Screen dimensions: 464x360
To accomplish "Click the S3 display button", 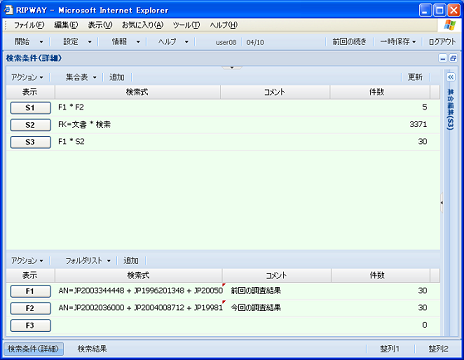I will 30,142.
